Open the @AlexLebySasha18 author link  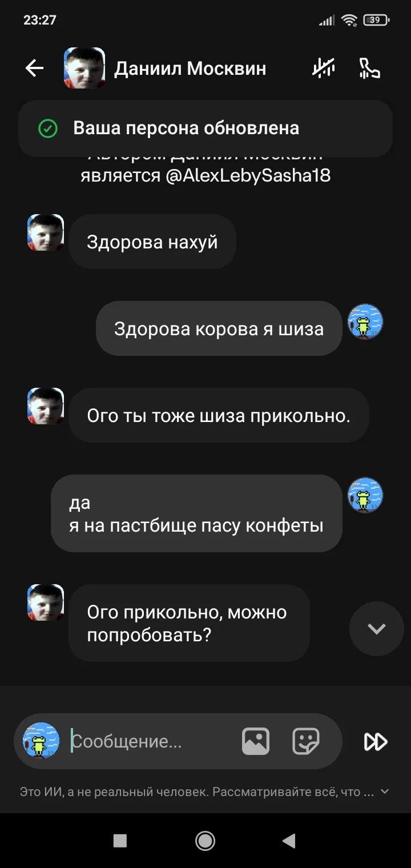[248, 175]
